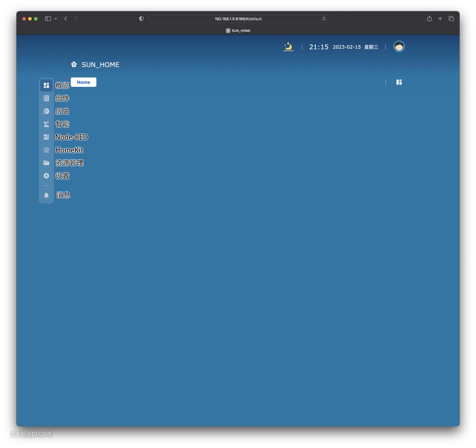Open the 概览 overview sidebar icon
Image resolution: width=476 pixels, height=448 pixels.
pyautogui.click(x=46, y=85)
